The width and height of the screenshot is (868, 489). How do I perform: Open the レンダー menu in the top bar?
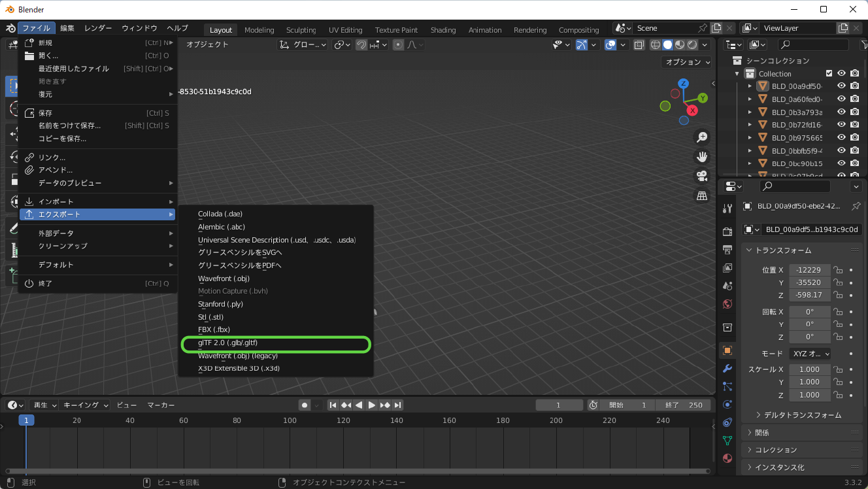(97, 28)
